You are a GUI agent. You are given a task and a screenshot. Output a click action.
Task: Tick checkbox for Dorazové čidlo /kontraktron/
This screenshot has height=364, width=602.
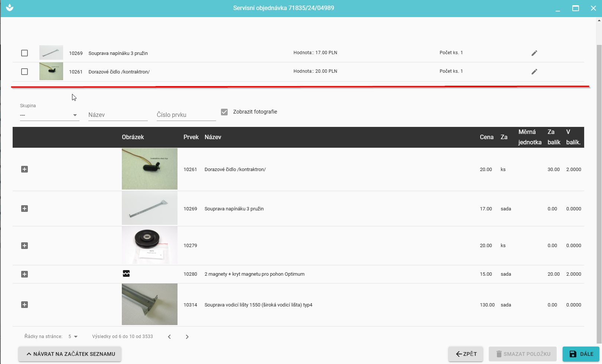[25, 72]
